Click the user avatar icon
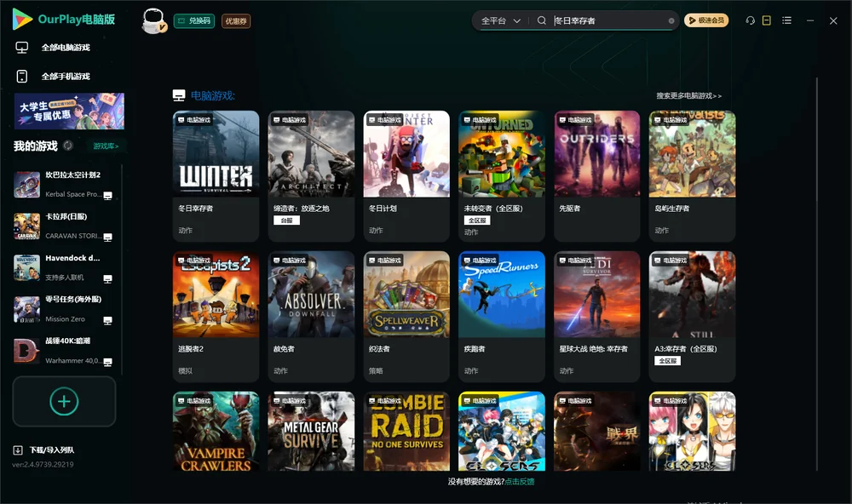Viewport: 852px width, 504px height. 153,20
